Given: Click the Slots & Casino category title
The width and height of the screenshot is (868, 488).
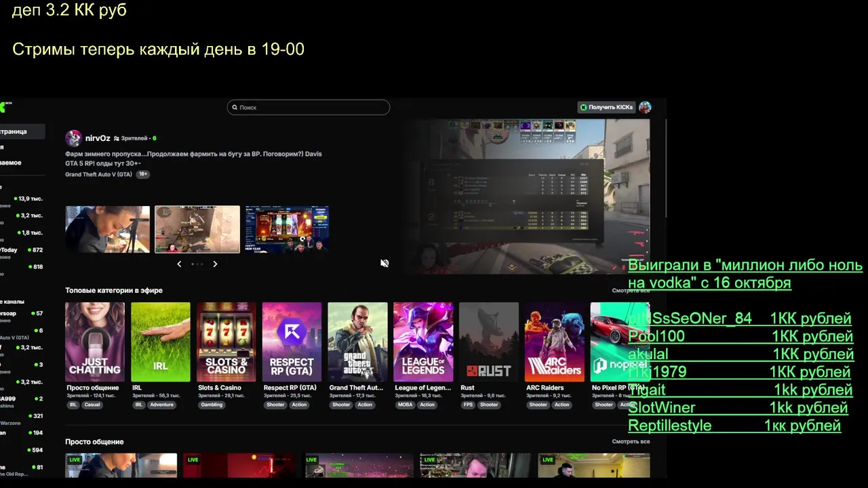Looking at the screenshot, I should pos(219,388).
